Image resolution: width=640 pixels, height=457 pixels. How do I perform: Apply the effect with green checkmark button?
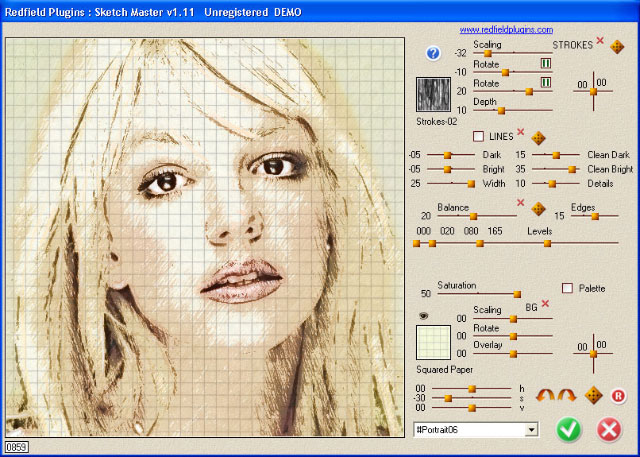pyautogui.click(x=569, y=429)
